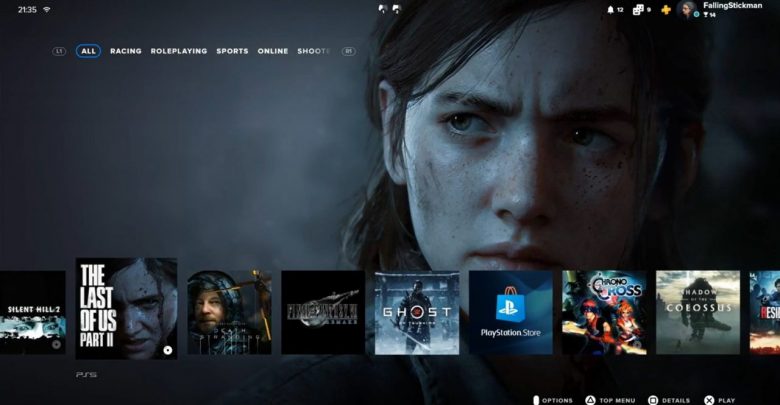Open the notifications bell icon
Viewport: 780px width, 405px height.
click(611, 10)
